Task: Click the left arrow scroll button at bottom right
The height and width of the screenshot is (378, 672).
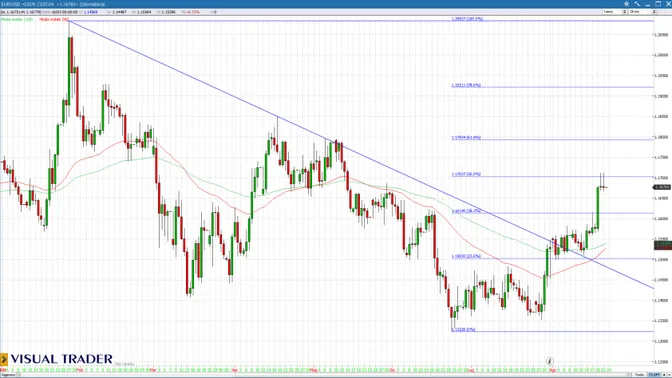Action: (x=664, y=375)
